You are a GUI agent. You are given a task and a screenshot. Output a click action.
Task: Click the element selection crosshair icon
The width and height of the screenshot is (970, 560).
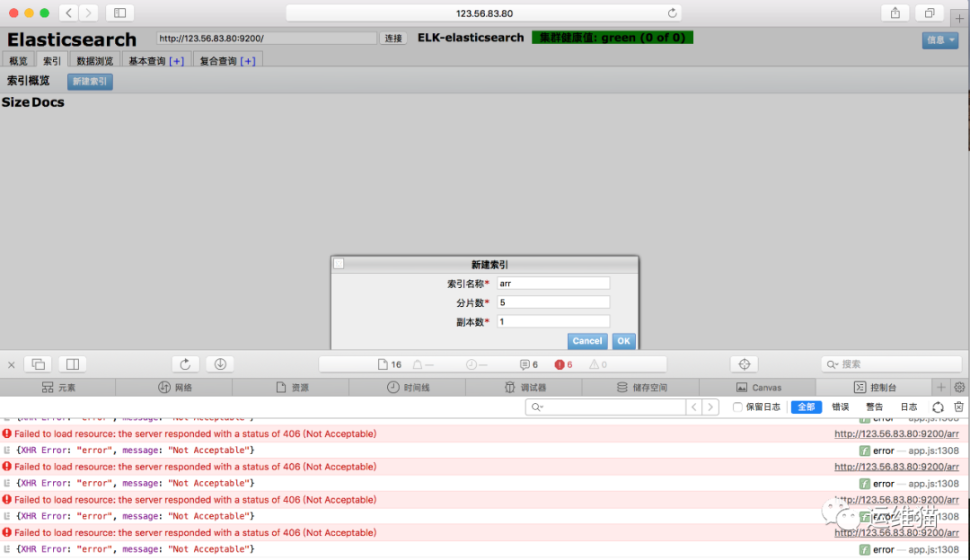coord(745,364)
